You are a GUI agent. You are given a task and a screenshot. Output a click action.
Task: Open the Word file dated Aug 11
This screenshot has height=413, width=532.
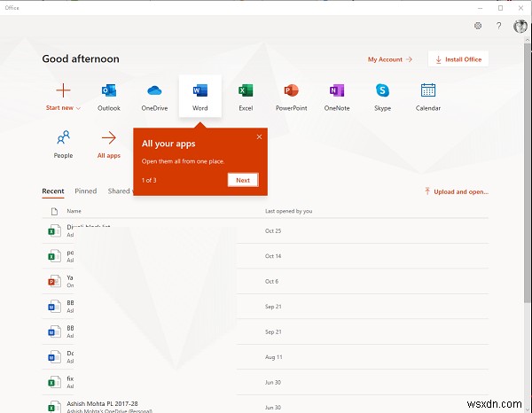pos(265,356)
